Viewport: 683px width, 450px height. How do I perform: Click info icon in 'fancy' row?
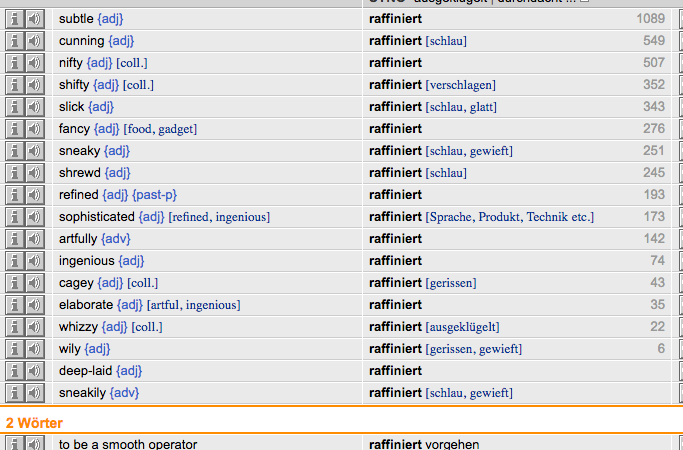(14, 129)
